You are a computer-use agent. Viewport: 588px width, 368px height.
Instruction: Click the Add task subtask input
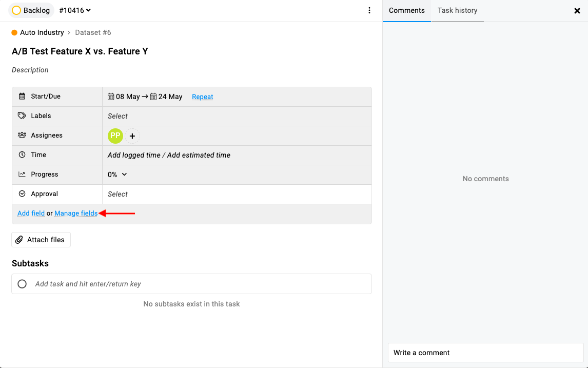(x=191, y=284)
